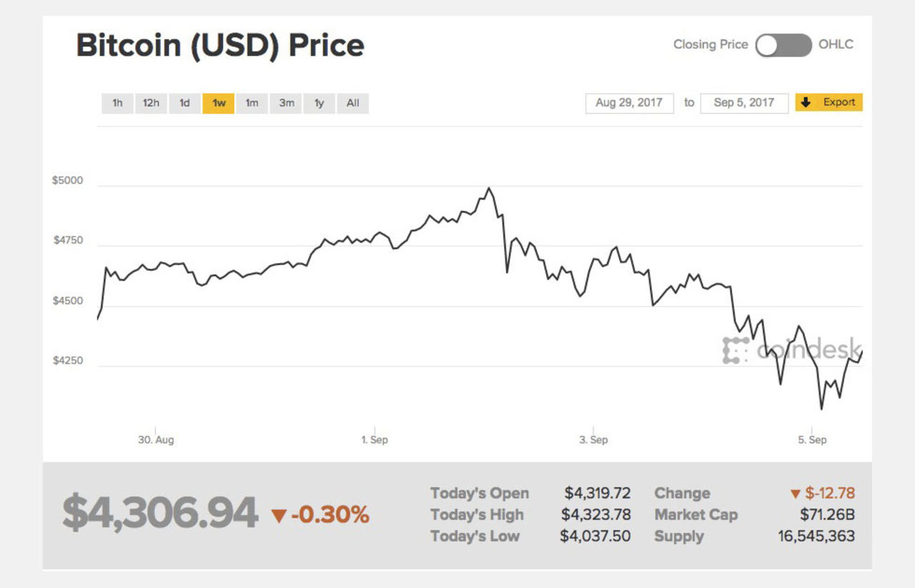Image resolution: width=915 pixels, height=588 pixels.
Task: Click the CoinDesk watermark logo icon
Action: tap(736, 350)
